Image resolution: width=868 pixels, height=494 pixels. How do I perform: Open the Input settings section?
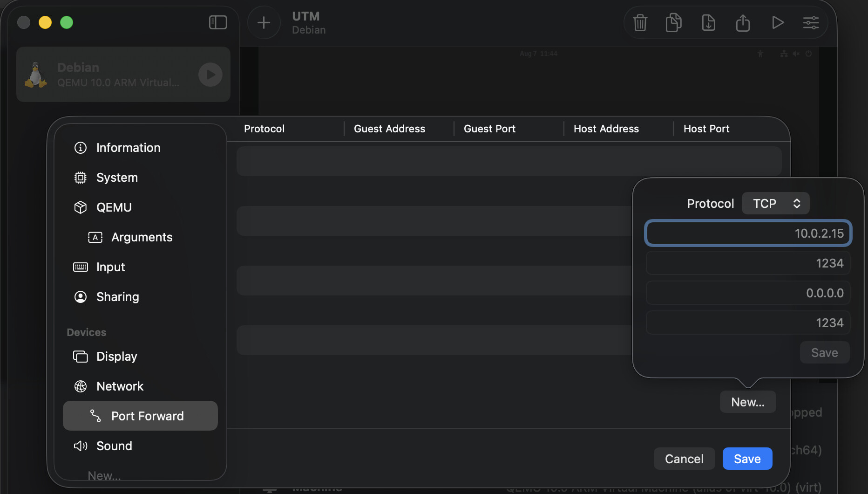(x=140, y=267)
